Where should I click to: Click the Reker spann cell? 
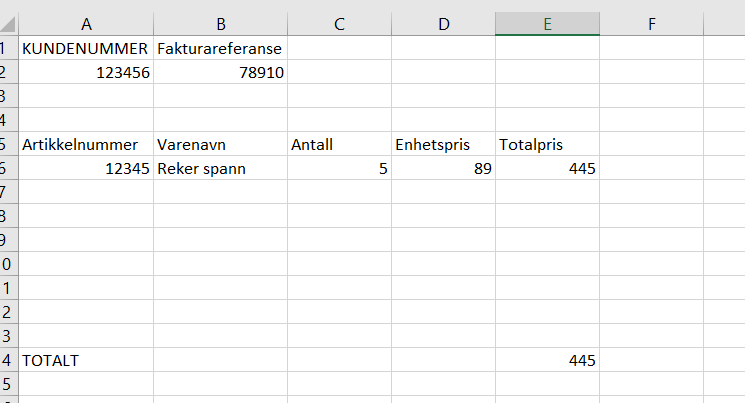coord(220,168)
